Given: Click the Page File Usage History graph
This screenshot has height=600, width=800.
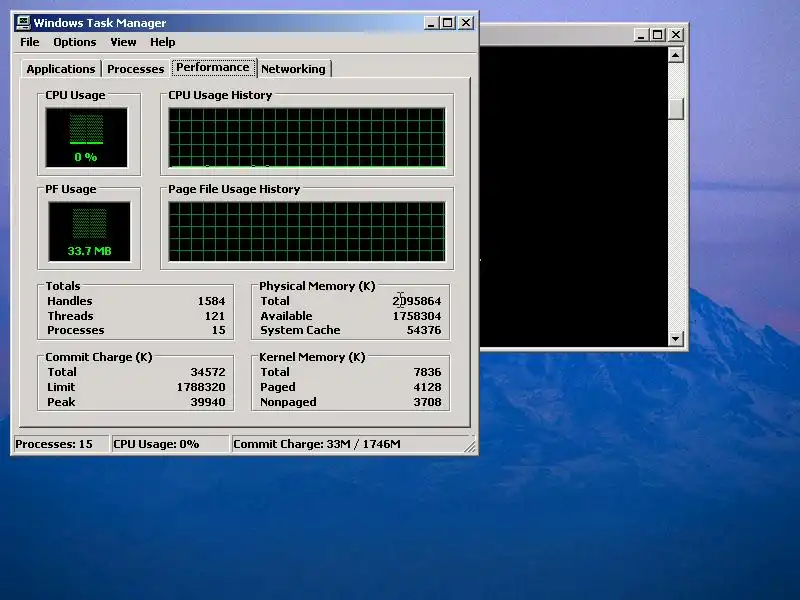Looking at the screenshot, I should [307, 232].
